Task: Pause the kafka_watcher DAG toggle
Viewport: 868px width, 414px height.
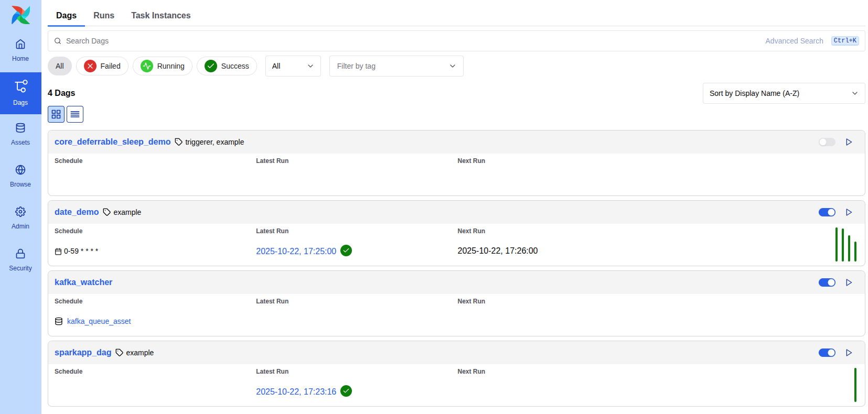Action: 827,282
